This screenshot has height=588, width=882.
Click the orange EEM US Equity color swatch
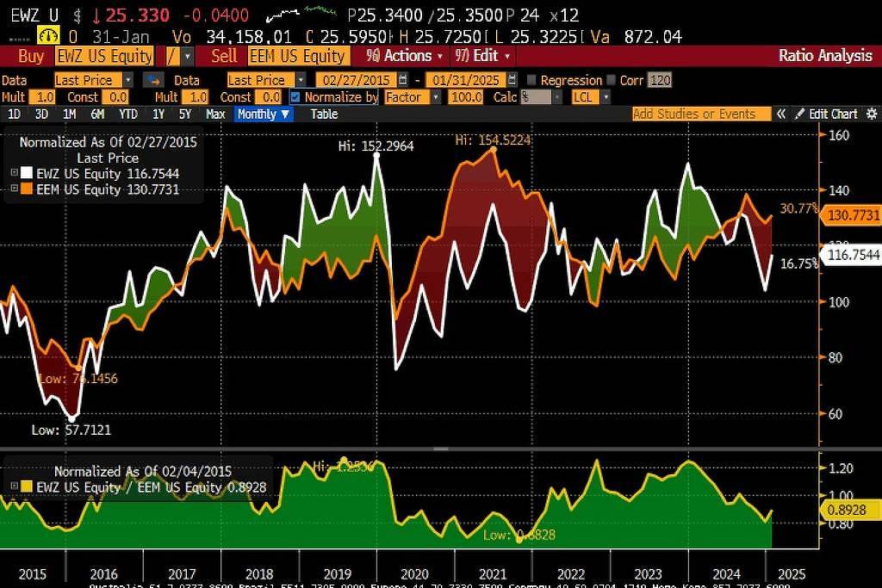tap(26, 190)
